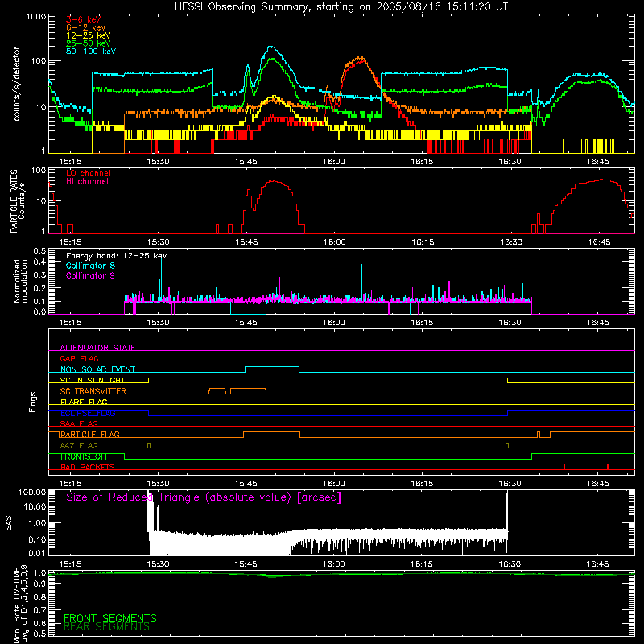Click the counts/s/detector axis label
This screenshot has height=644, width=644.
[16, 84]
